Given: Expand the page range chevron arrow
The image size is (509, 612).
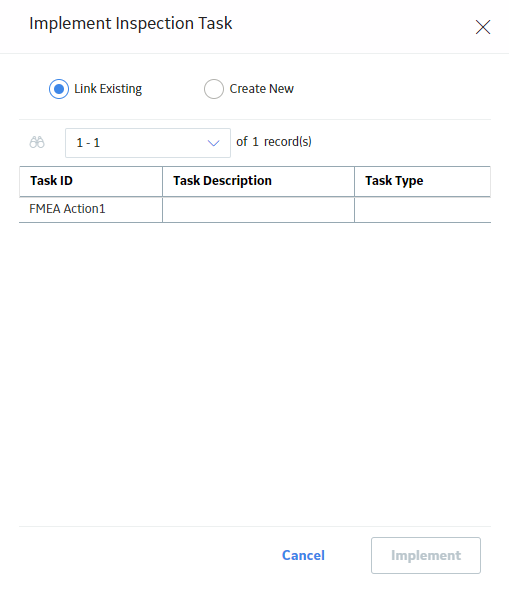Looking at the screenshot, I should tap(213, 143).
